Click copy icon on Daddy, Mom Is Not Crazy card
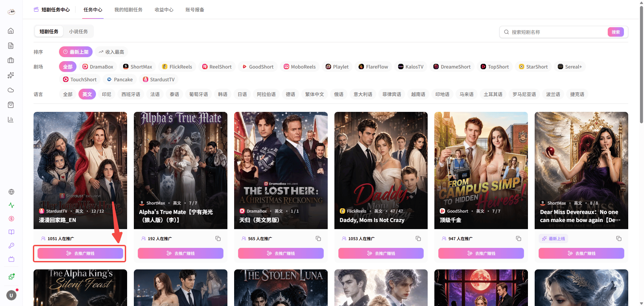 [418, 238]
